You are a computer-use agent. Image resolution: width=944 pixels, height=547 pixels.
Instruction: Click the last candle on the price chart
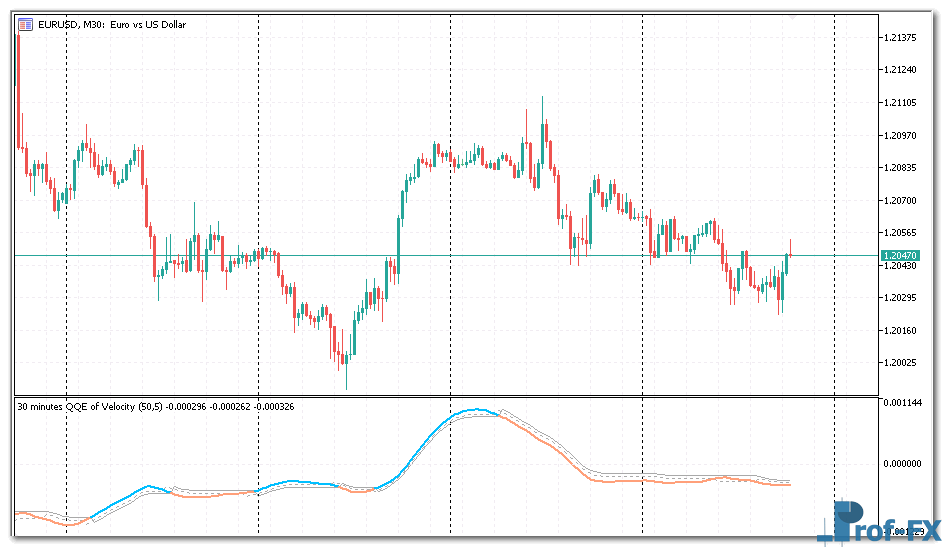[790, 256]
